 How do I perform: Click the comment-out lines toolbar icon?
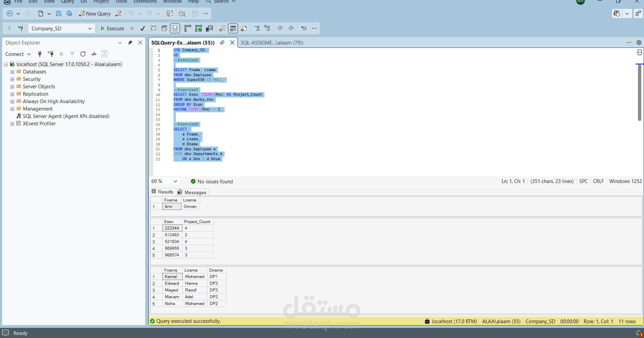click(257, 28)
